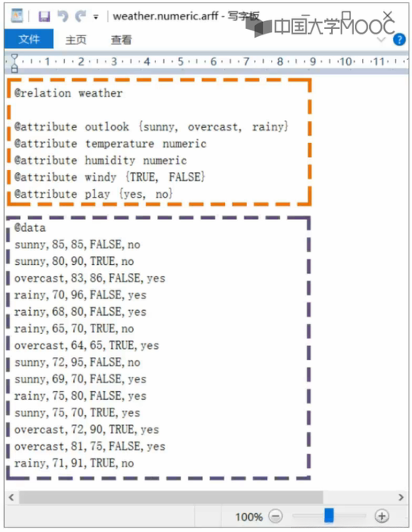The height and width of the screenshot is (532, 412).
Task: Click the zoom out minus button
Action: tap(276, 517)
